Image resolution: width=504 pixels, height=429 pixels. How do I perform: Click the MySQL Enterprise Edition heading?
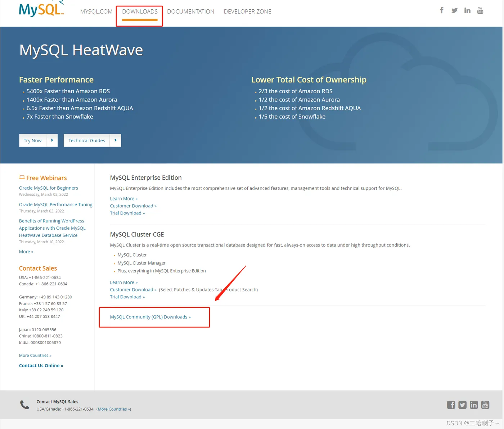click(x=146, y=178)
